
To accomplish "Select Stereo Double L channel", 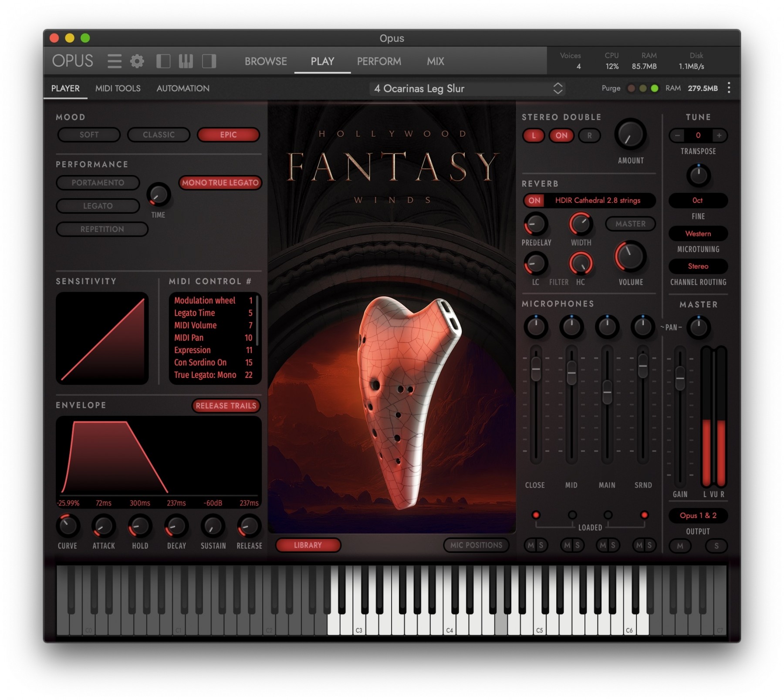I will click(534, 135).
